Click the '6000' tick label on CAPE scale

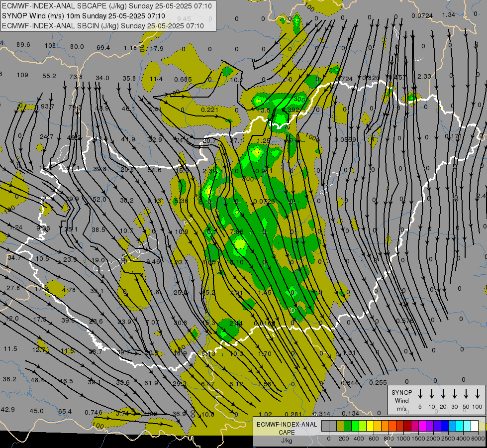478,439
